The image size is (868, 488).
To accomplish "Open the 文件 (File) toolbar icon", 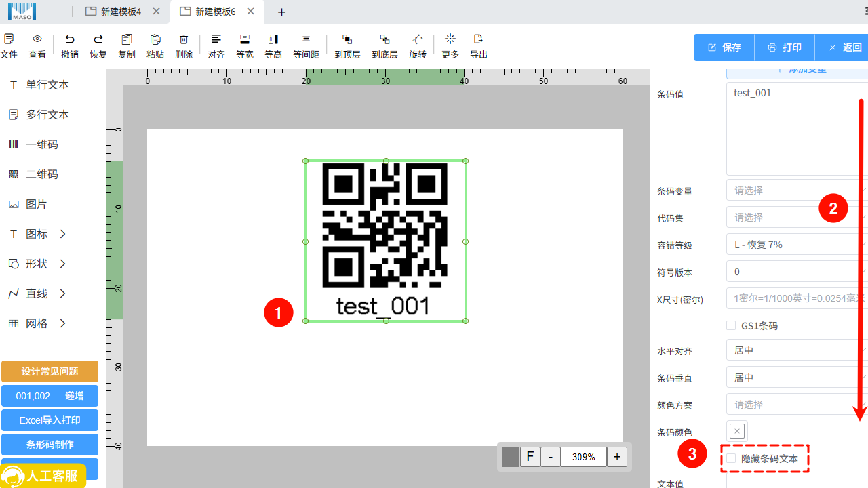I will click(9, 46).
